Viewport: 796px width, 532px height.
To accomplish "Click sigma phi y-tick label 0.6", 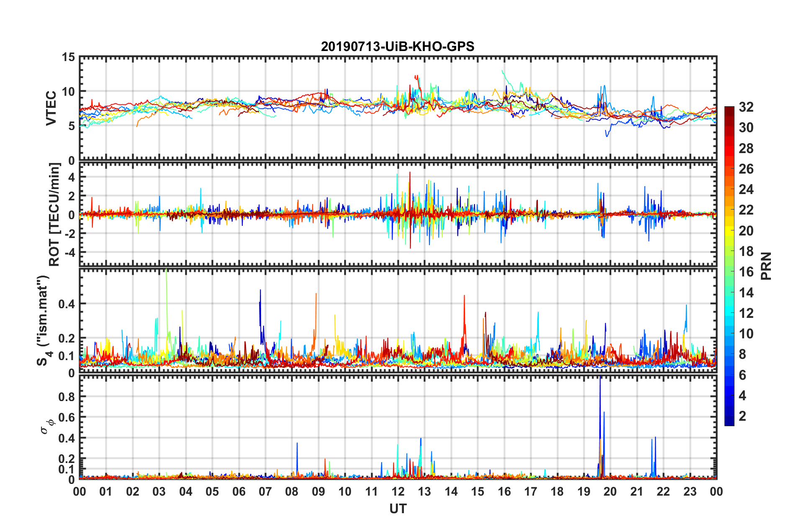I will pos(66,417).
